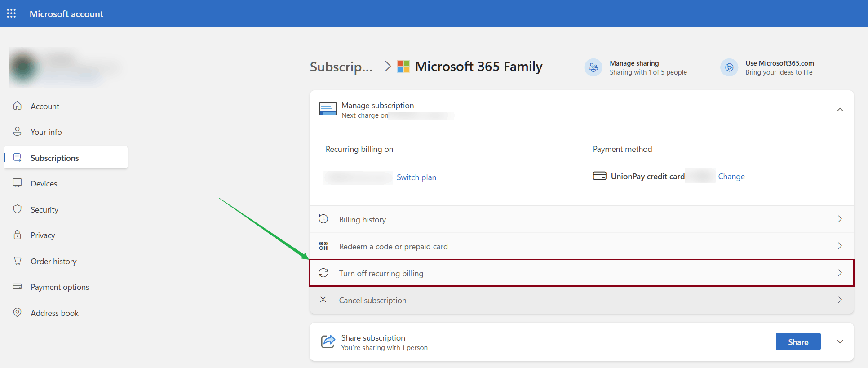
Task: Click the Payment options card icon
Action: click(x=17, y=286)
